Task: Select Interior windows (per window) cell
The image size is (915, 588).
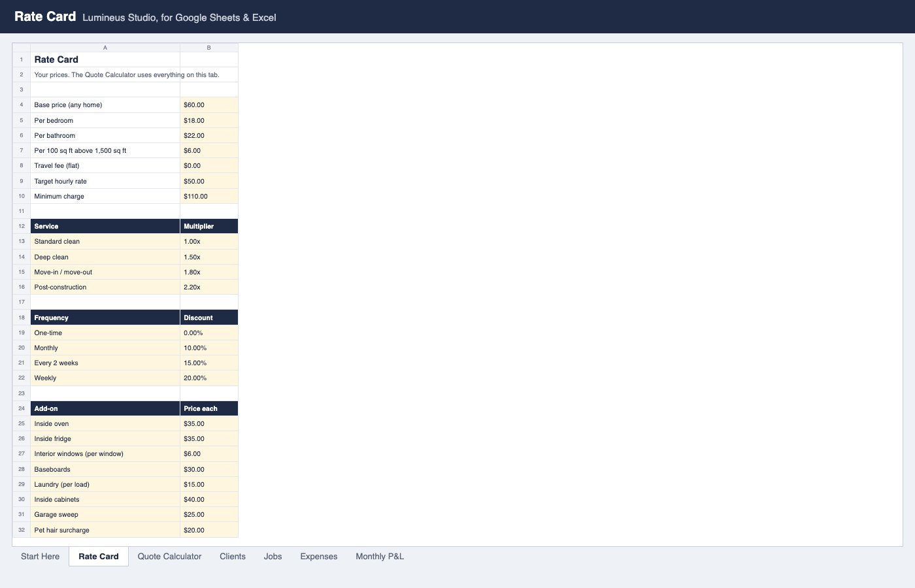Action: 105,453
